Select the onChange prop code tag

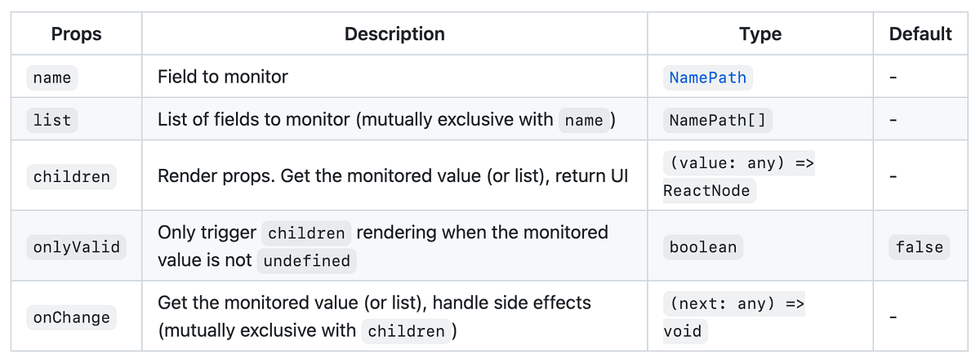point(71,317)
